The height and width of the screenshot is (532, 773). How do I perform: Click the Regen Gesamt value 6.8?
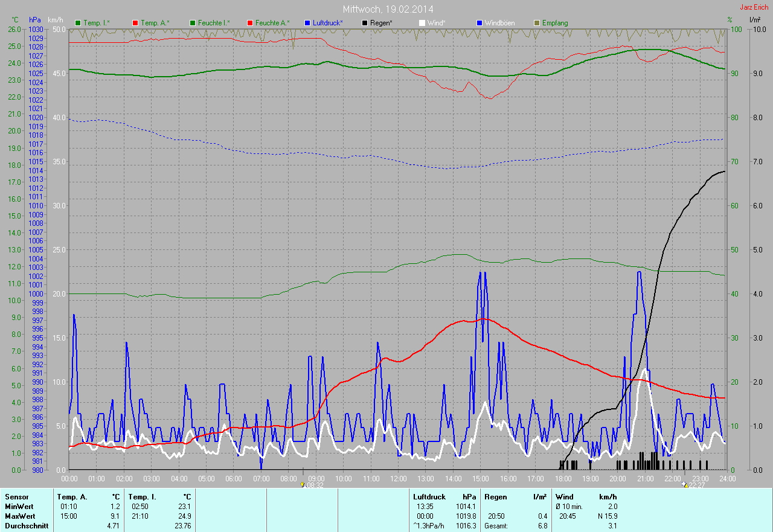(542, 526)
